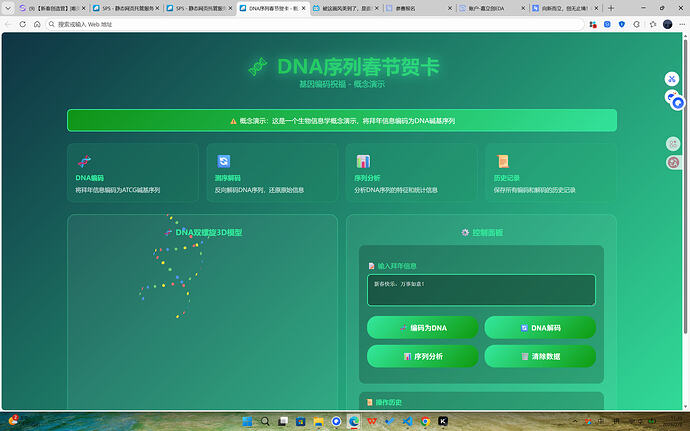Expand the system tray hidden icons chevron
Viewport: 690px width, 431px height.
(575, 421)
